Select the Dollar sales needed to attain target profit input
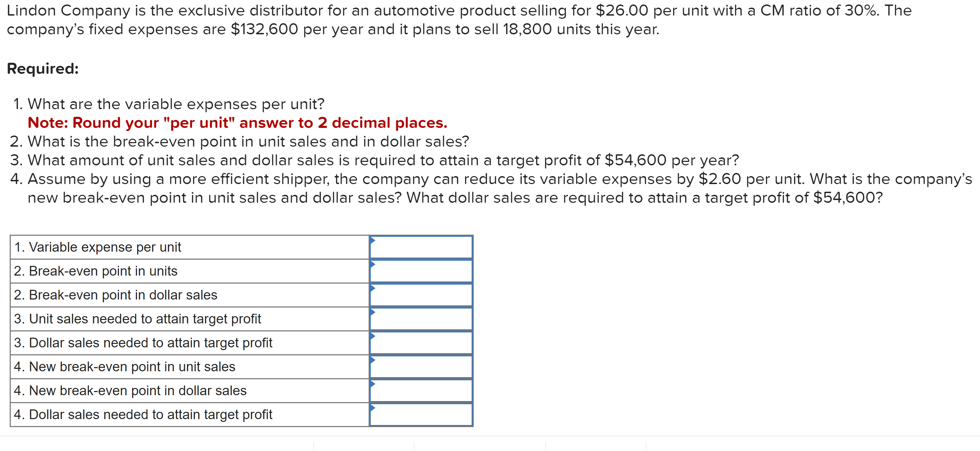The width and height of the screenshot is (980, 451). (420, 343)
